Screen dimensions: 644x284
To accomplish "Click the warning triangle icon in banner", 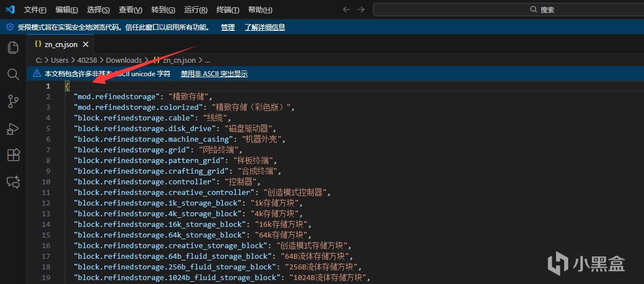I will pos(38,74).
